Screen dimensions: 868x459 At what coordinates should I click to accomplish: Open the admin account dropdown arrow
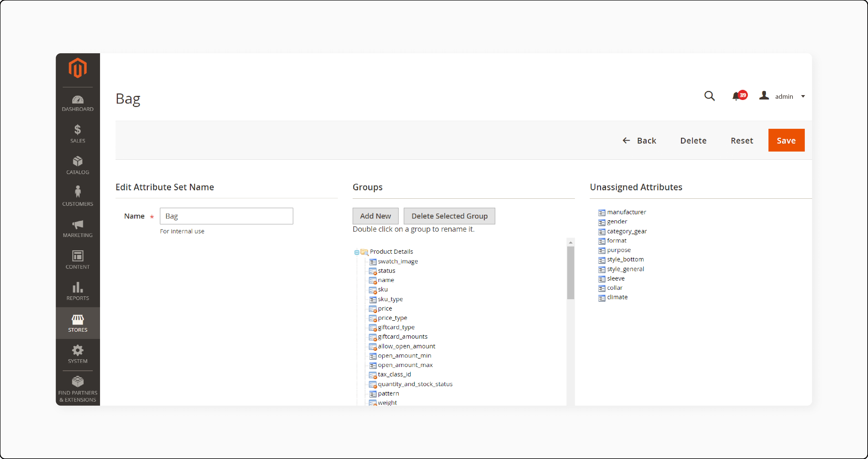pos(803,96)
